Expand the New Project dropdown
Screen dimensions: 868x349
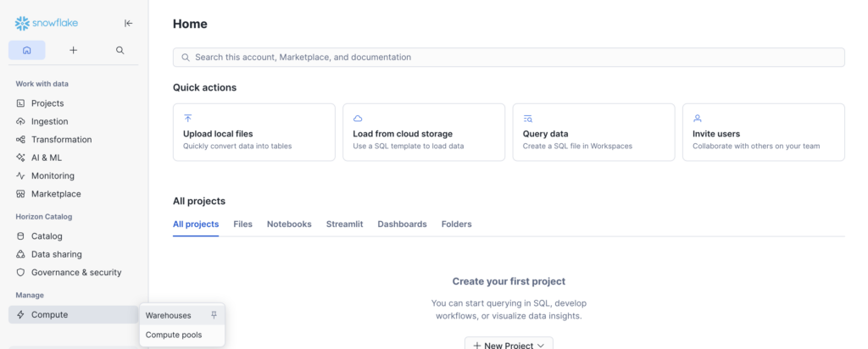tap(509, 343)
